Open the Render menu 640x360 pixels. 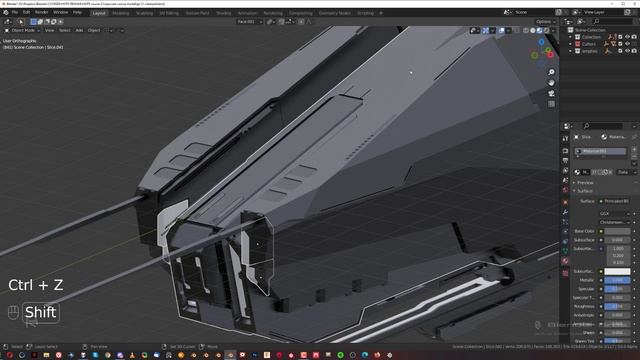(41, 13)
